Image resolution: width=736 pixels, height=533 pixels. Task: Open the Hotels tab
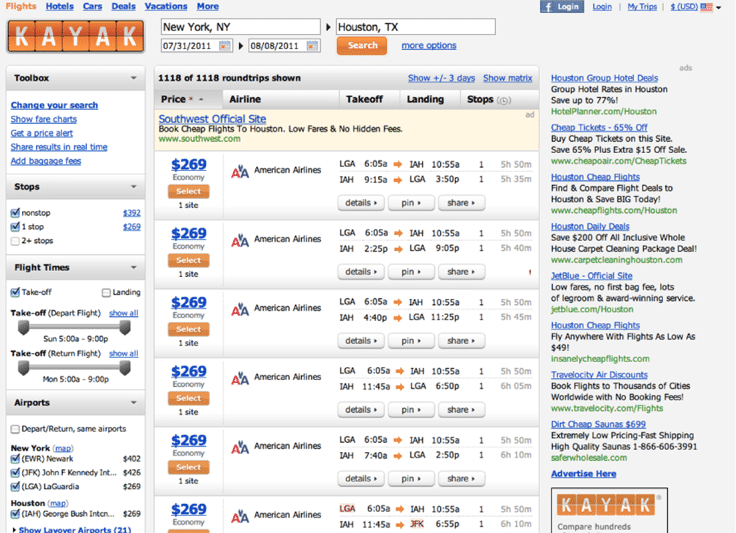tap(60, 7)
